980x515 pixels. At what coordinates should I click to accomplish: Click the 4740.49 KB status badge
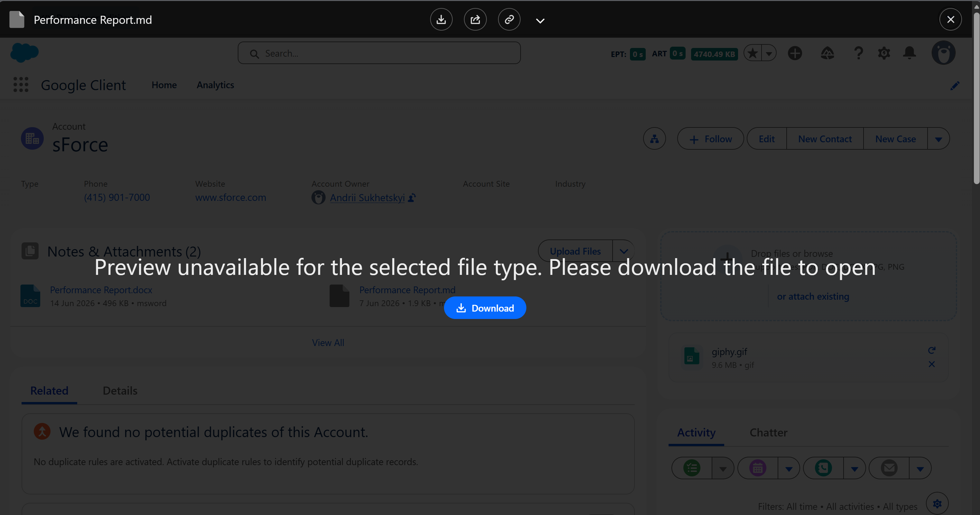click(714, 54)
